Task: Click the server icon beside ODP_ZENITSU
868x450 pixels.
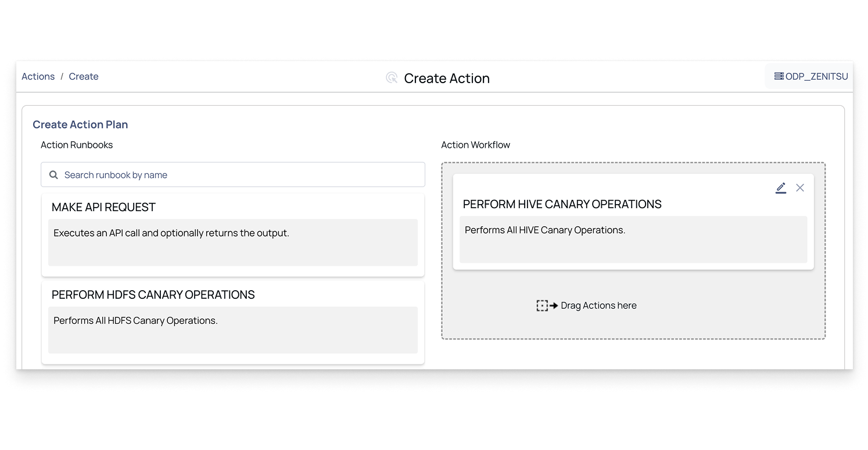Action: (779, 77)
